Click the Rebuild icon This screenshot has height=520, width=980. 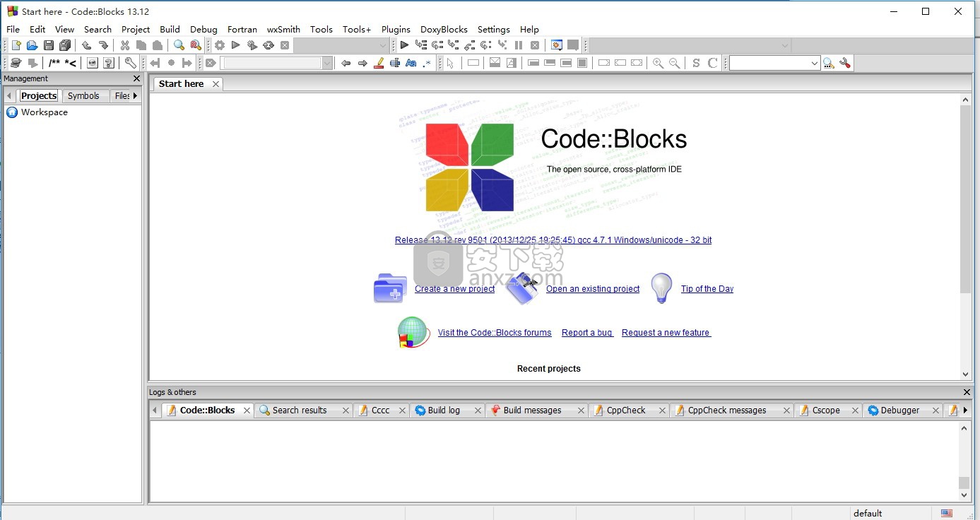pyautogui.click(x=268, y=45)
